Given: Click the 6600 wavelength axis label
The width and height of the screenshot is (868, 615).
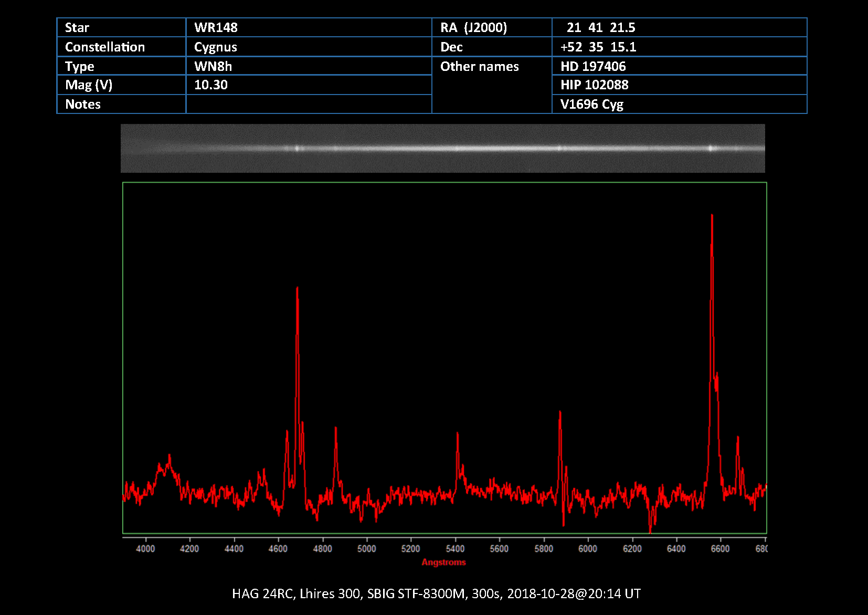Looking at the screenshot, I should 720,549.
